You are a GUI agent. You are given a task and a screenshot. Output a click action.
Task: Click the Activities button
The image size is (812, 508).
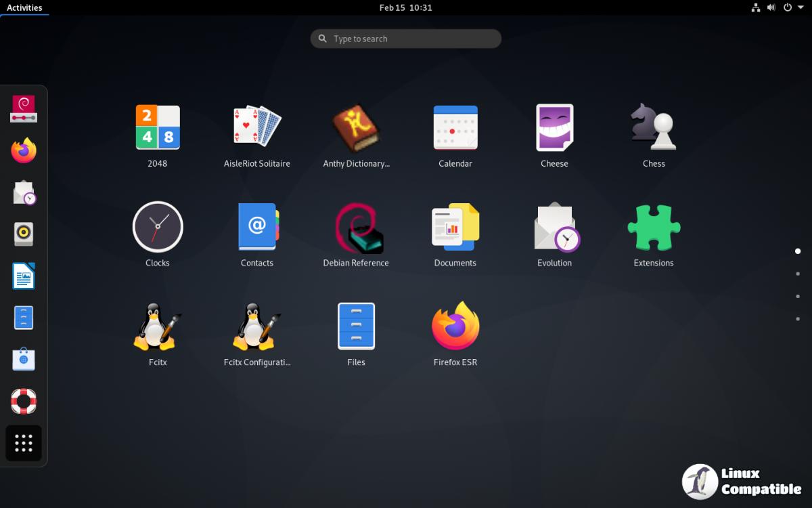click(x=24, y=7)
